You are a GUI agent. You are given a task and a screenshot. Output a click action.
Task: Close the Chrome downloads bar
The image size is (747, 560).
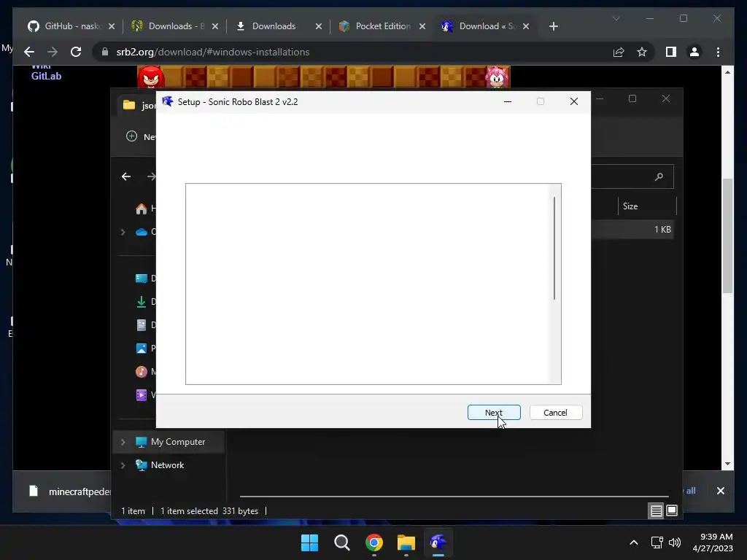tap(720, 491)
